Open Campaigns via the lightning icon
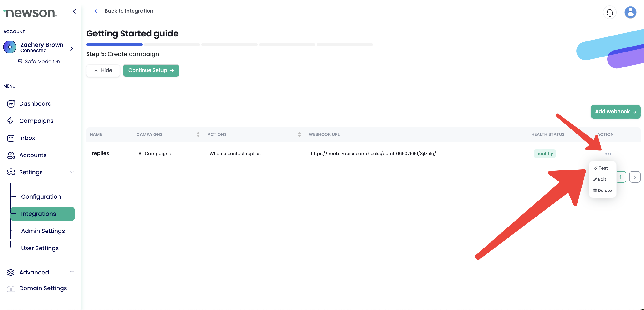This screenshot has height=310, width=644. click(10, 121)
